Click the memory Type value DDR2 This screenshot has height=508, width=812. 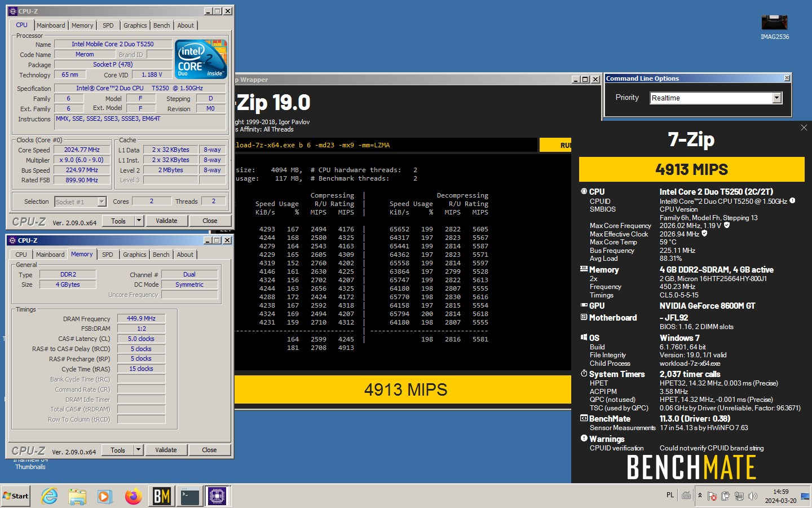click(68, 274)
